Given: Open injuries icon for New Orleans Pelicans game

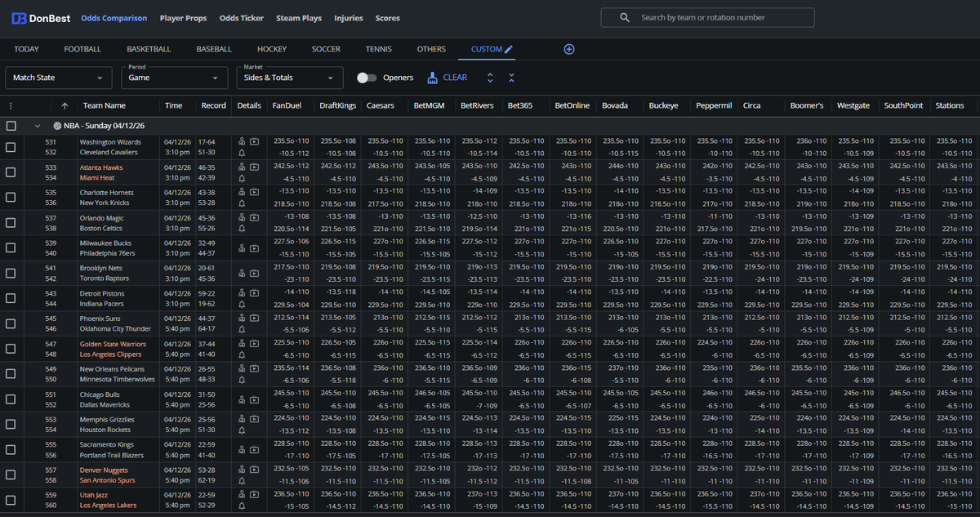Looking at the screenshot, I should click(x=243, y=369).
